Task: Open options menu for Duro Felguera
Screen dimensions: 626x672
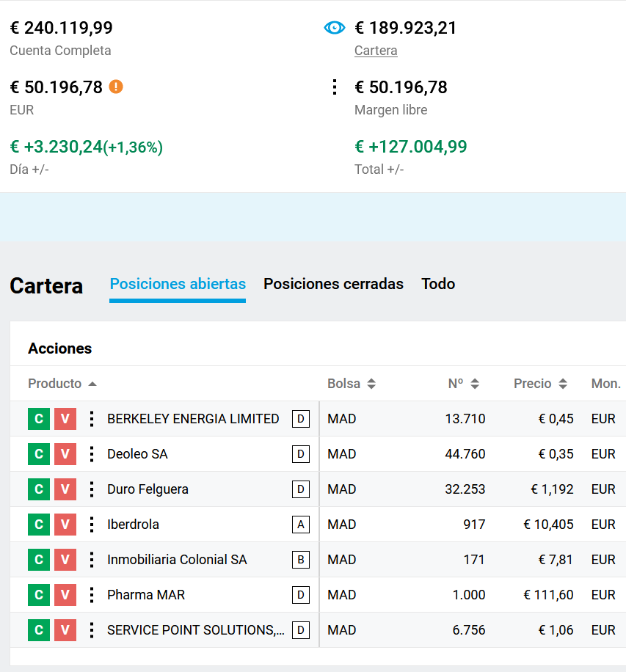Action: (x=91, y=489)
